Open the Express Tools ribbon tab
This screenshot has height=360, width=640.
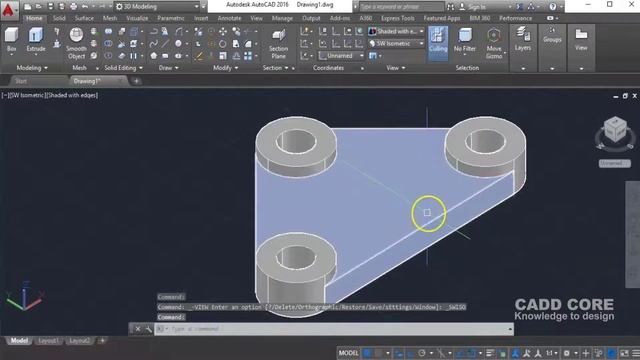[x=398, y=18]
